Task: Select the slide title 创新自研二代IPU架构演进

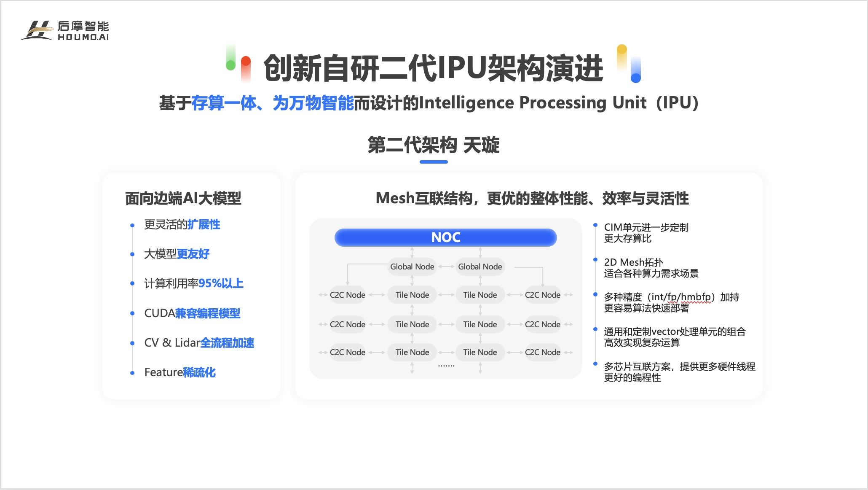Action: [x=434, y=68]
